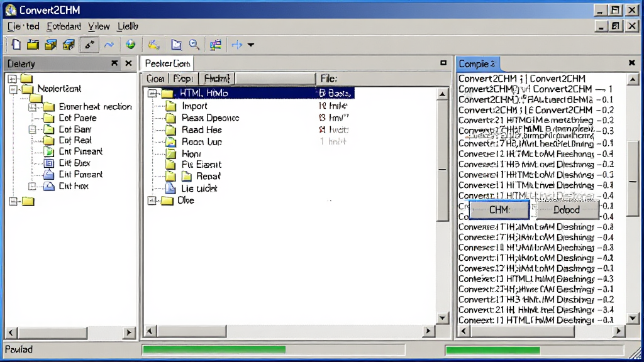Open the View menu
The width and height of the screenshot is (644, 362).
[x=99, y=26]
